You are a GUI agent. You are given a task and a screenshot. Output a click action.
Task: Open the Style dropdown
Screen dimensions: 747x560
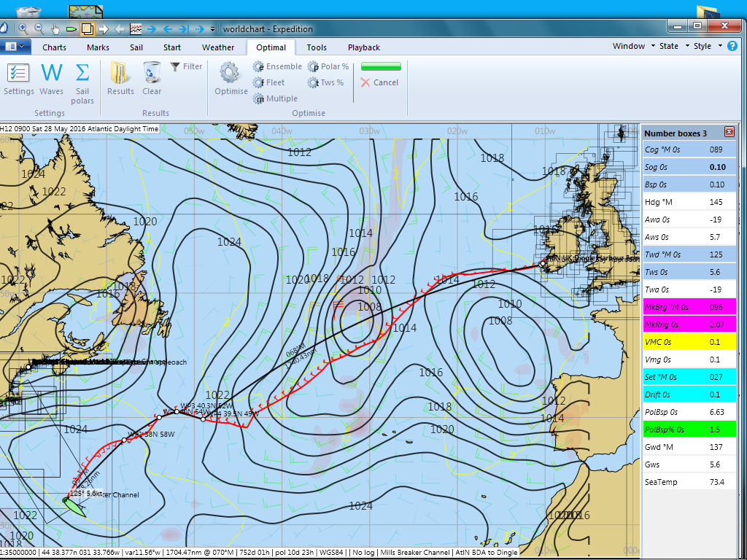click(702, 46)
